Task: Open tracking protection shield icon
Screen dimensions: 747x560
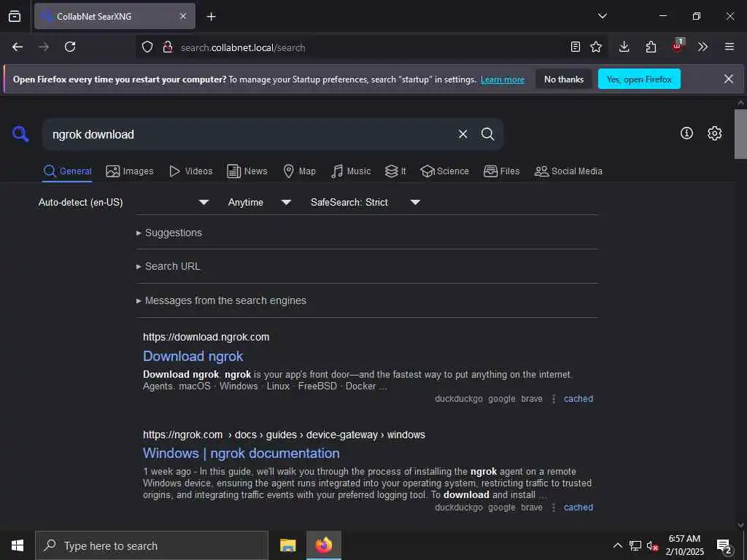Action: (x=147, y=47)
